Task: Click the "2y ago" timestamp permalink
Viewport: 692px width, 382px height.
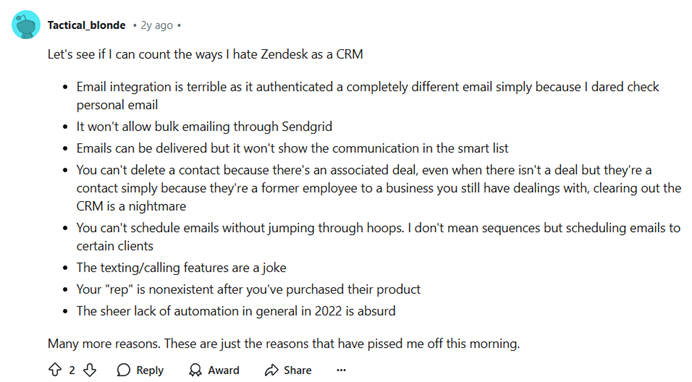Action: pos(157,25)
